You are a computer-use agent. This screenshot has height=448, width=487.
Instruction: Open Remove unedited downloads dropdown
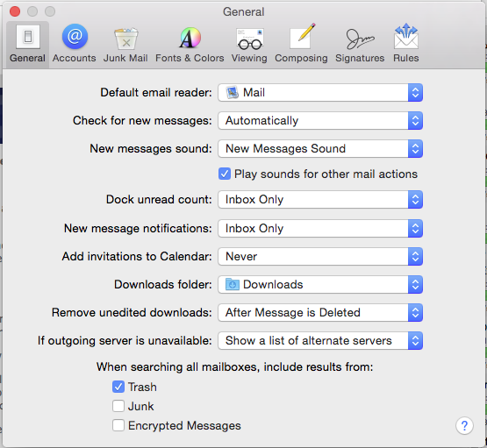click(x=320, y=312)
